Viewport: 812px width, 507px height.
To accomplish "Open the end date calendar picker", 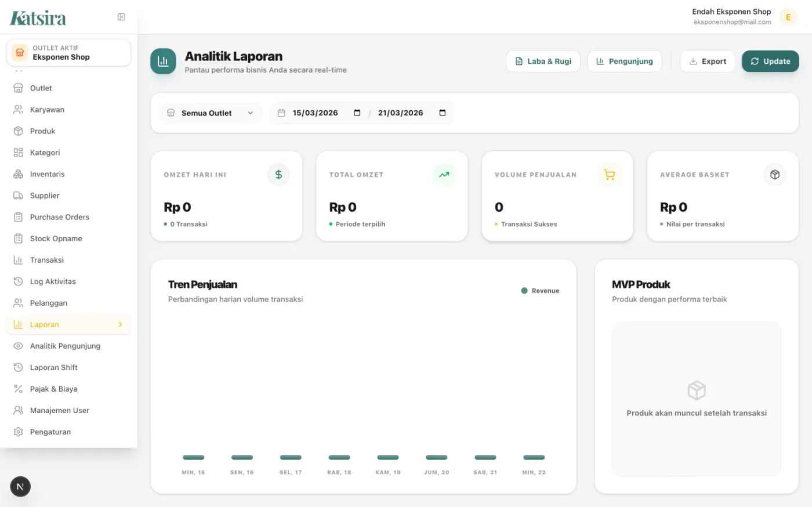I will tap(443, 113).
